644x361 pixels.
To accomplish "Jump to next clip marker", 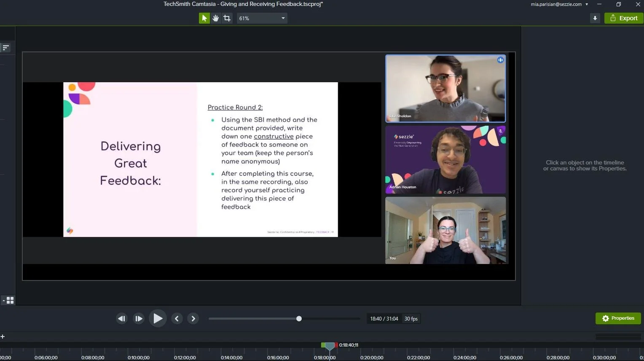I will [x=193, y=319].
